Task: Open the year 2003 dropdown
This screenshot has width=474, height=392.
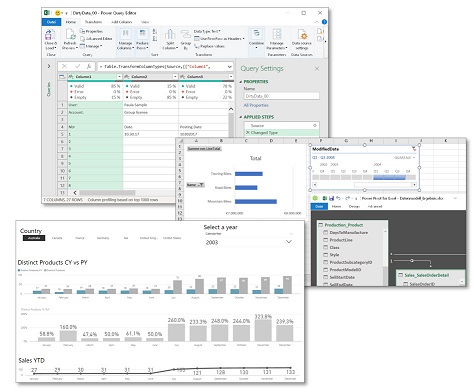Action: [289, 242]
